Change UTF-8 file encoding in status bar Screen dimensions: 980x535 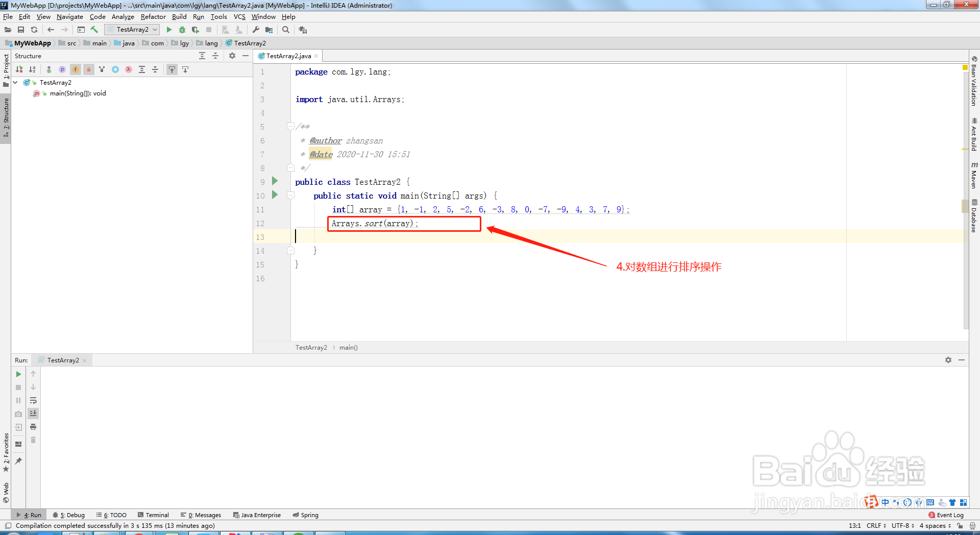pos(902,525)
